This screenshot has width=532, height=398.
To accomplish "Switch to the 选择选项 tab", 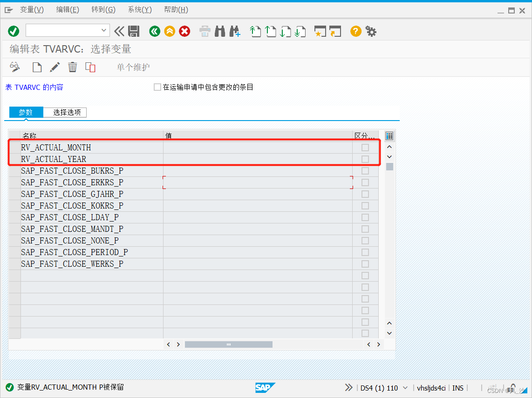I will pyautogui.click(x=65, y=112).
